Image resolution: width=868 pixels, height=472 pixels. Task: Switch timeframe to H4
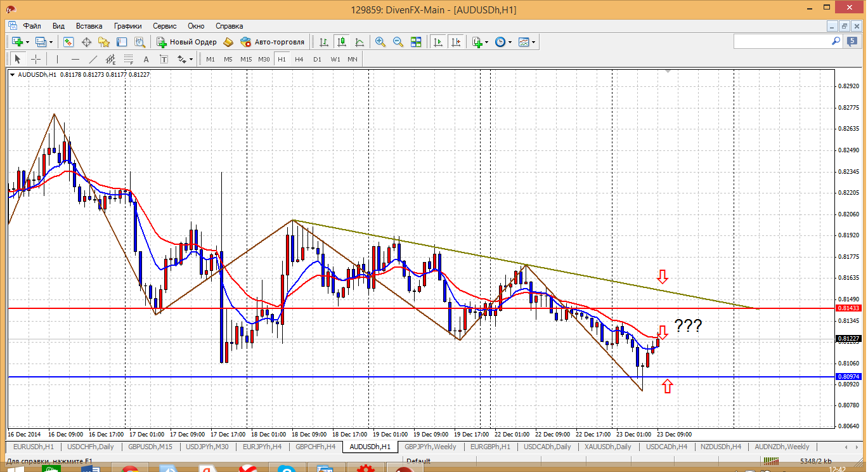pos(299,59)
